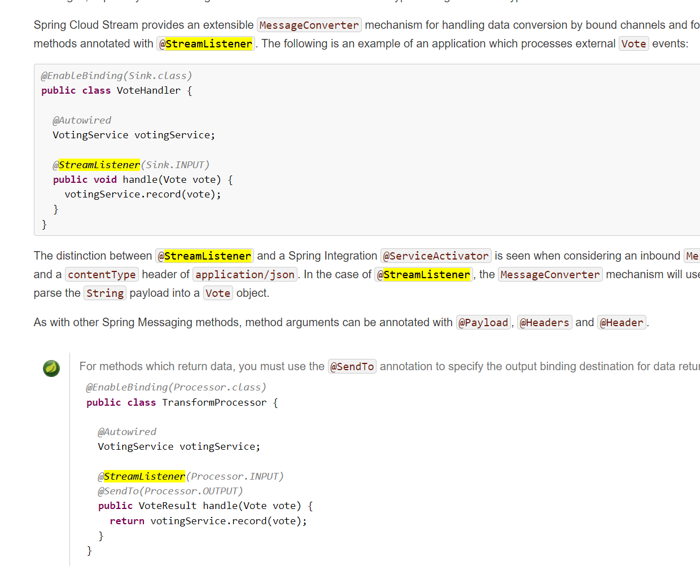Click the @SendTo inline code in the tip
The width and height of the screenshot is (700, 588).
pyautogui.click(x=352, y=366)
